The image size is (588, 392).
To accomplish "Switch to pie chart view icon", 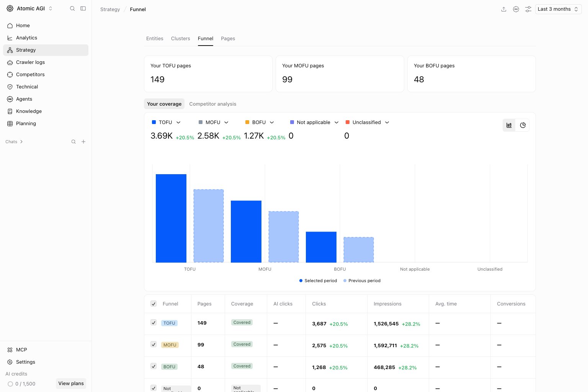I will pyautogui.click(x=523, y=125).
